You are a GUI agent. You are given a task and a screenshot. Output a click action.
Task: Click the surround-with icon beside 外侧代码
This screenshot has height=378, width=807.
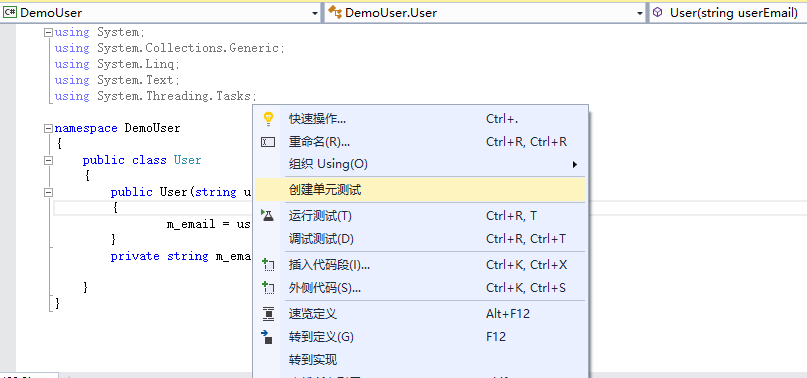pos(268,287)
